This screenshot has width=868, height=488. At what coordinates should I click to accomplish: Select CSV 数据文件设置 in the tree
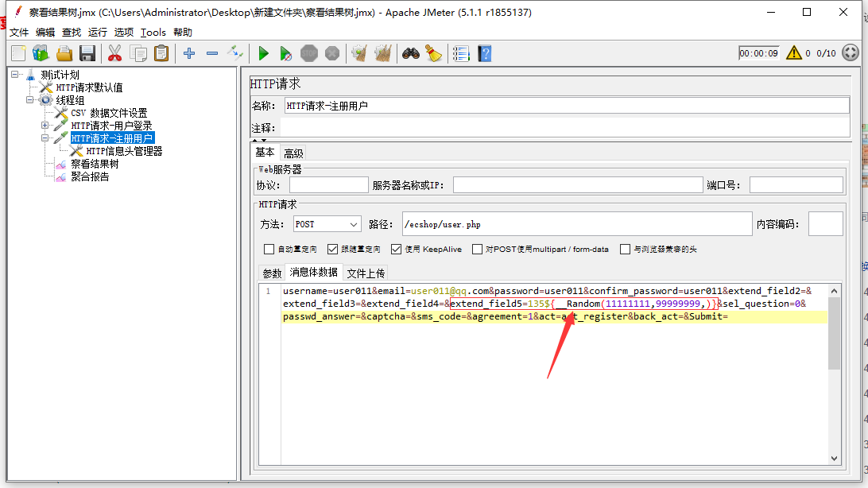[x=109, y=113]
